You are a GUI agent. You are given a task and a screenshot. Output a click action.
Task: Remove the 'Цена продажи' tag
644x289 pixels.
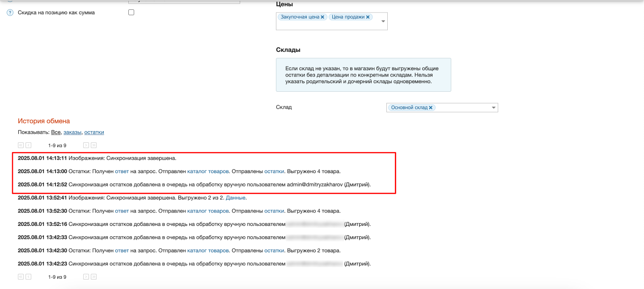coord(368,17)
